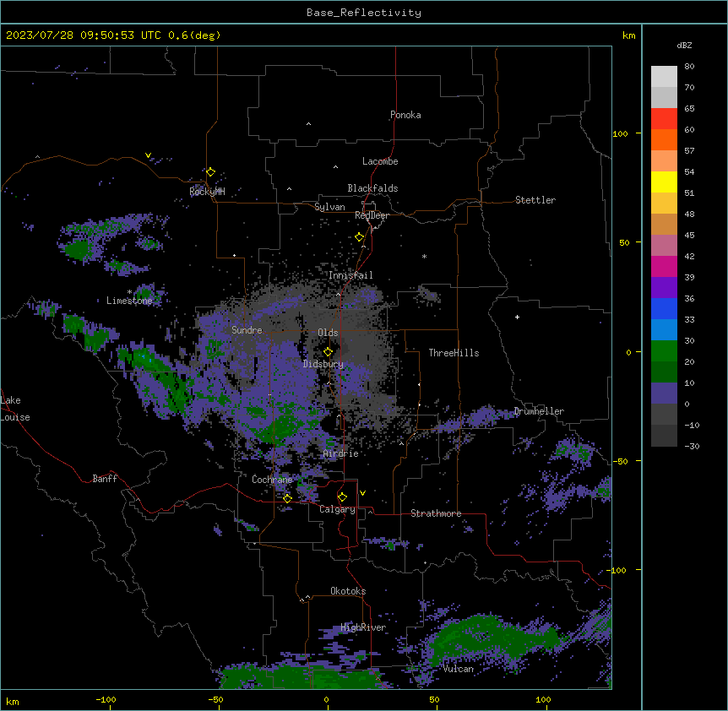Click the Ponoka city label

pos(405,115)
